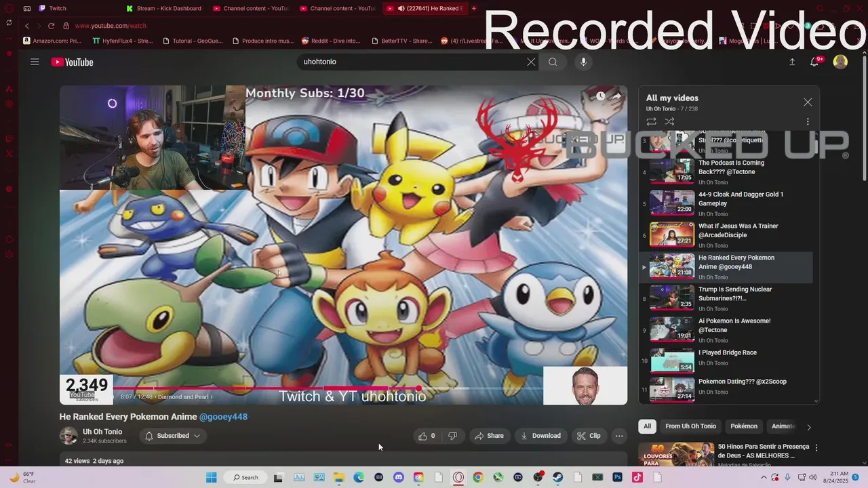Click the Share button below video
Viewport: 868px width, 488px height.
[489, 436]
